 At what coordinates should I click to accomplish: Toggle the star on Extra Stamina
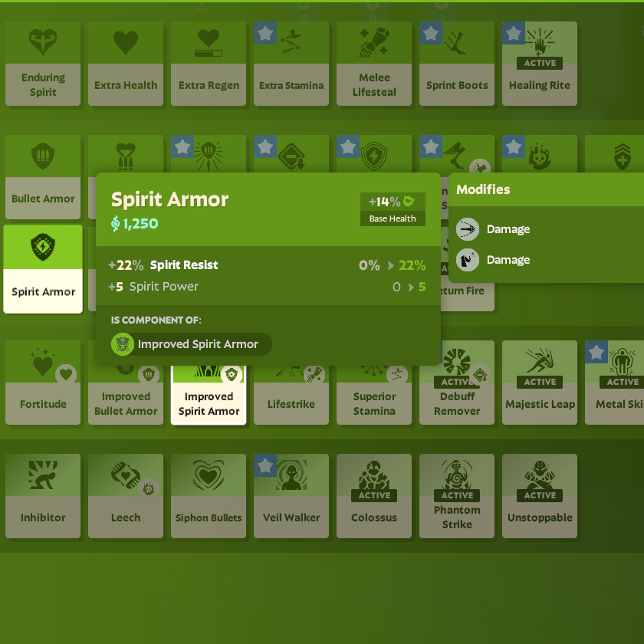(x=265, y=33)
